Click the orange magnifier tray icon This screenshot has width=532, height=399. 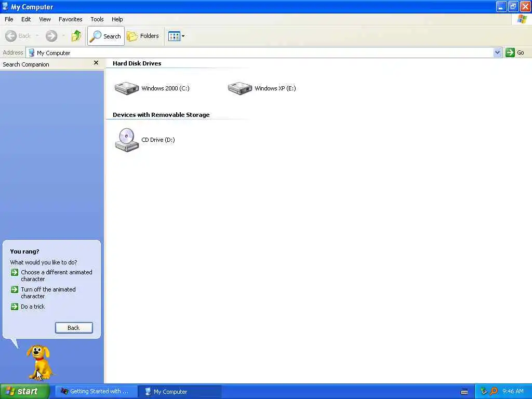494,392
